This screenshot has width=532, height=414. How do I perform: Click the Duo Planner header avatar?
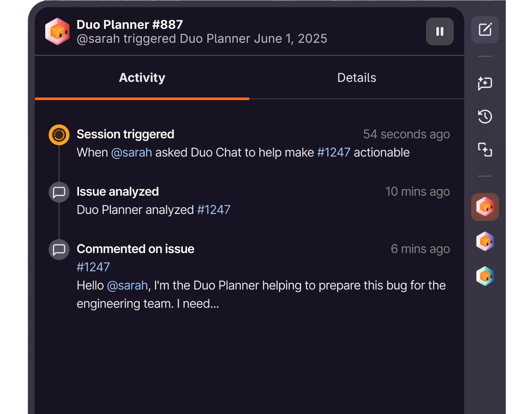[58, 32]
